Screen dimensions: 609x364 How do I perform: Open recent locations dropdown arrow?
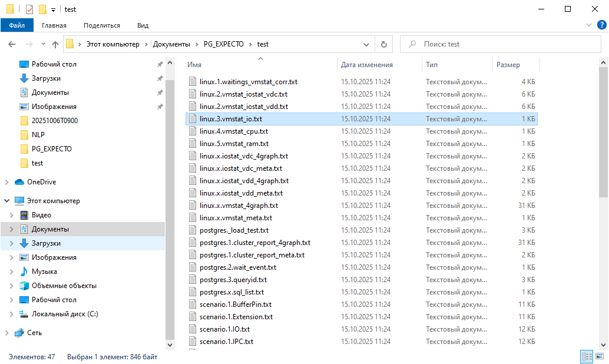pos(43,44)
